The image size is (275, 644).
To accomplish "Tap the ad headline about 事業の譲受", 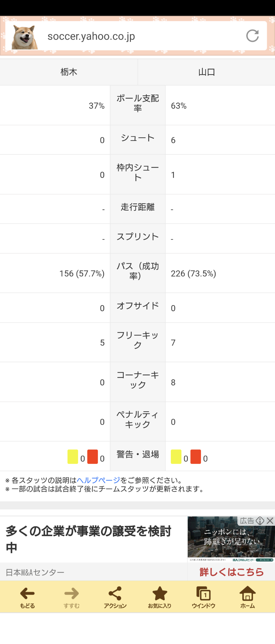I will click(89, 539).
